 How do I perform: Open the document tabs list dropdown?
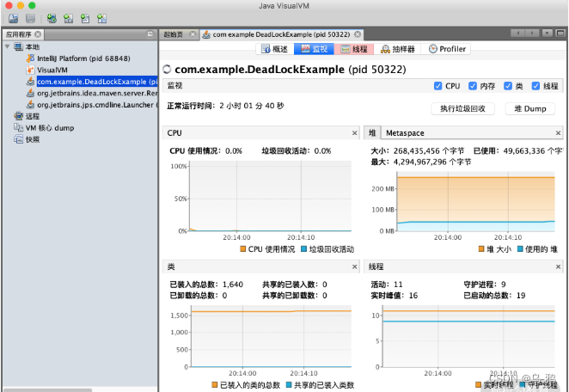click(548, 33)
